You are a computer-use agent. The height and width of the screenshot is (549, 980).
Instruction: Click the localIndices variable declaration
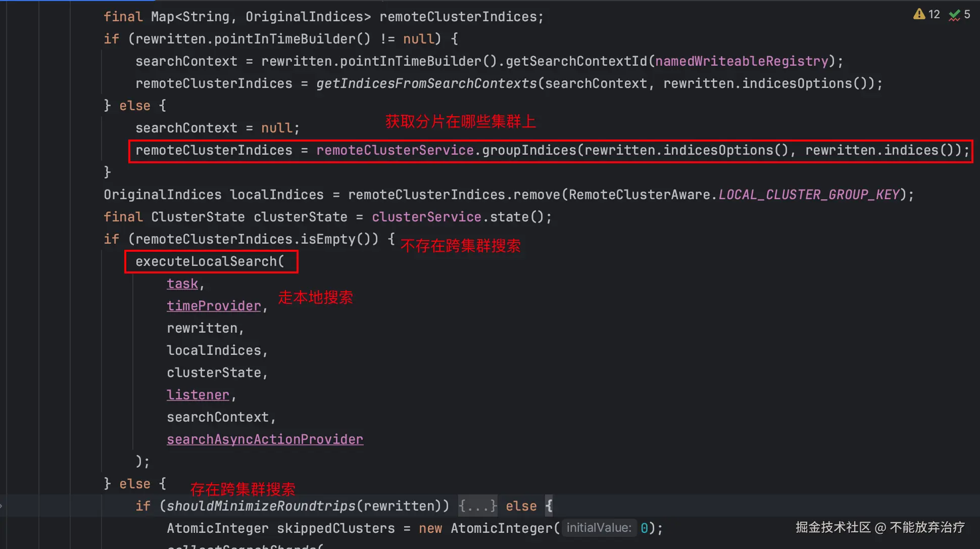[x=276, y=195]
